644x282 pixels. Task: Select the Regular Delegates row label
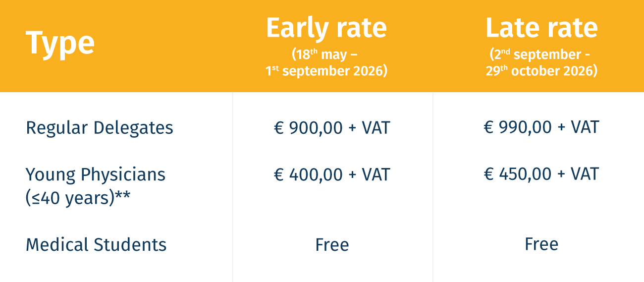(99, 128)
